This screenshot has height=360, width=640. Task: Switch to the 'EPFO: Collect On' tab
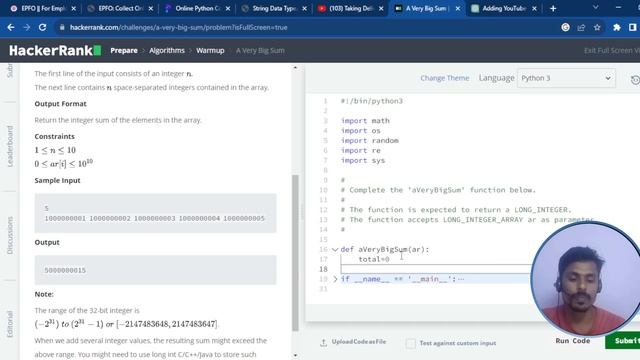tap(119, 8)
